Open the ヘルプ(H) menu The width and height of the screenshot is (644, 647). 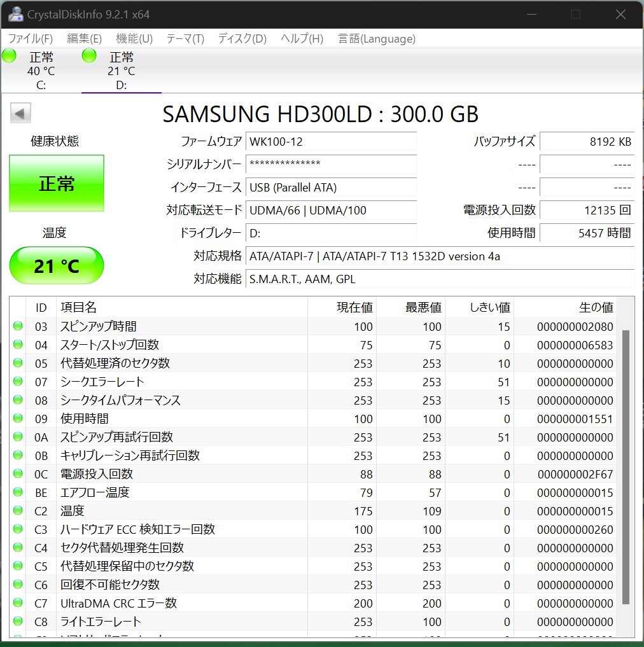tap(300, 38)
